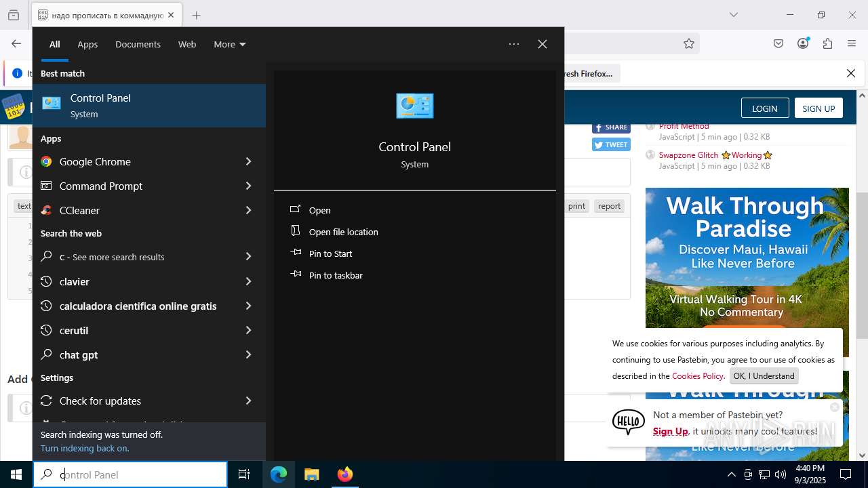The width and height of the screenshot is (868, 488).
Task: Expand 'c - See more search results' arrow
Action: click(x=248, y=257)
